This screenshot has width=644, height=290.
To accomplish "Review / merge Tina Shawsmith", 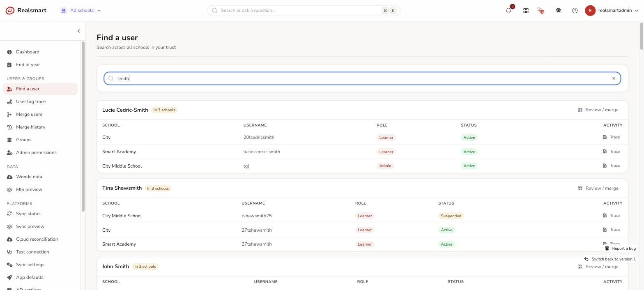I will click(598, 188).
